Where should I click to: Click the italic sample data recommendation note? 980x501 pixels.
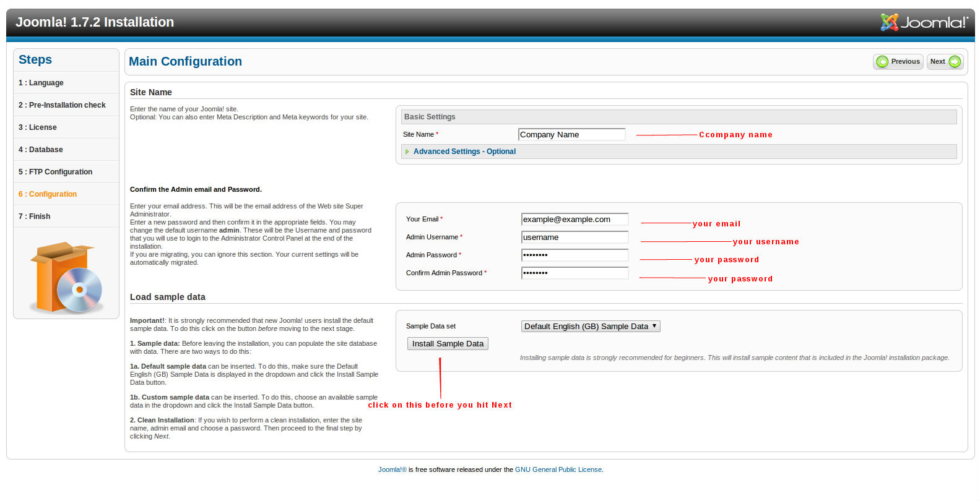tap(734, 358)
